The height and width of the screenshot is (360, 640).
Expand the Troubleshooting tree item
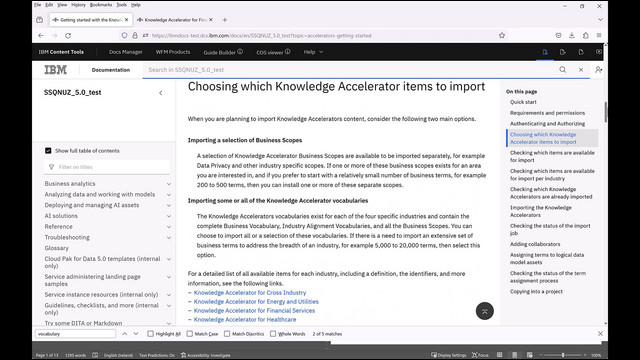click(169, 238)
